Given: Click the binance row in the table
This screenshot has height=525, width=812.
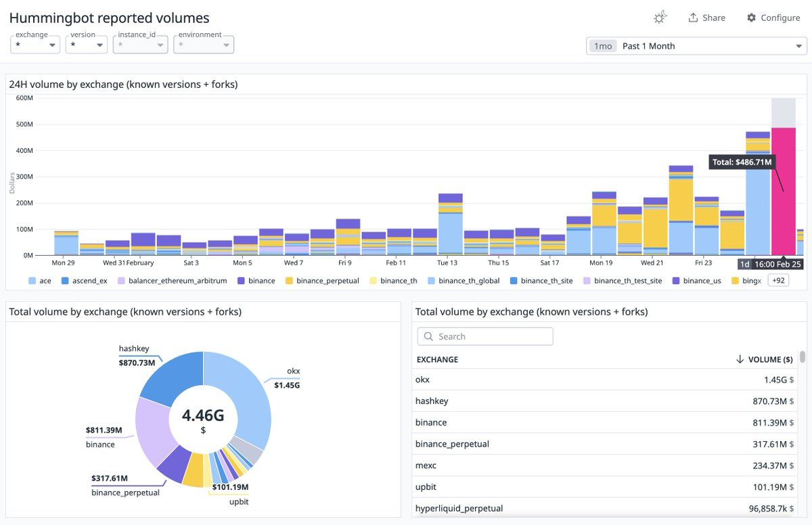Looking at the screenshot, I should 605,422.
